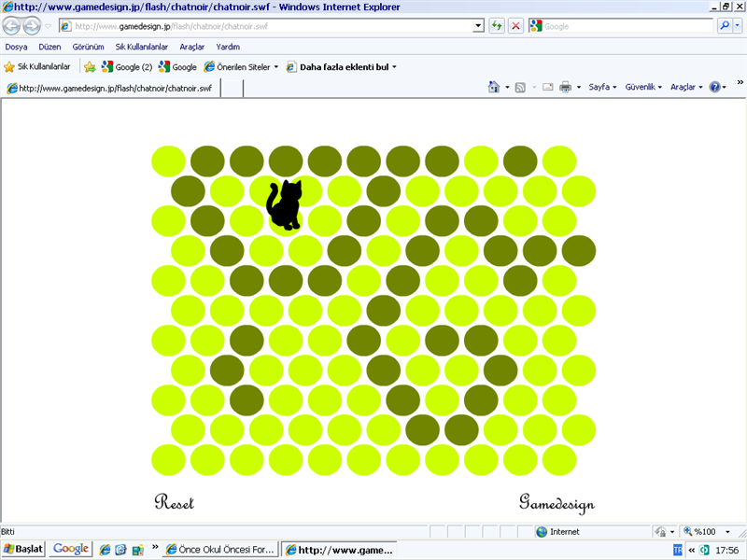The height and width of the screenshot is (560, 747).
Task: Click the second quick launch icon on the taskbar
Action: point(121,550)
